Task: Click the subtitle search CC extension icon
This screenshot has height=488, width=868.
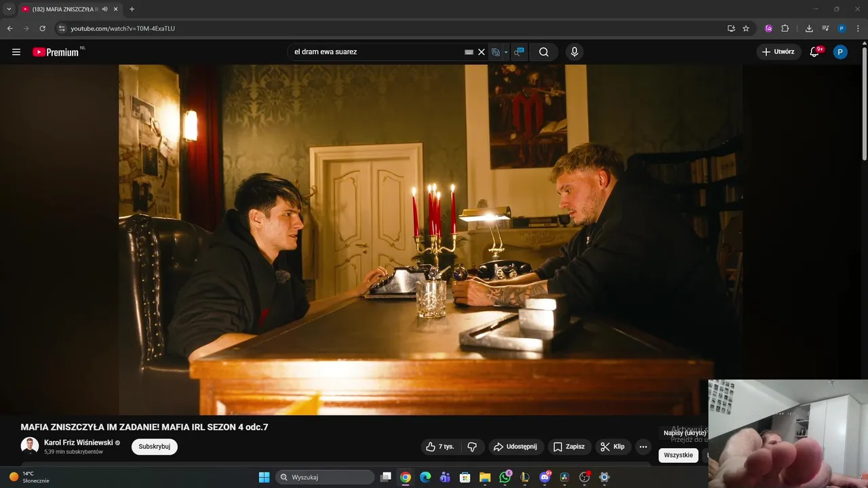Action: [519, 52]
